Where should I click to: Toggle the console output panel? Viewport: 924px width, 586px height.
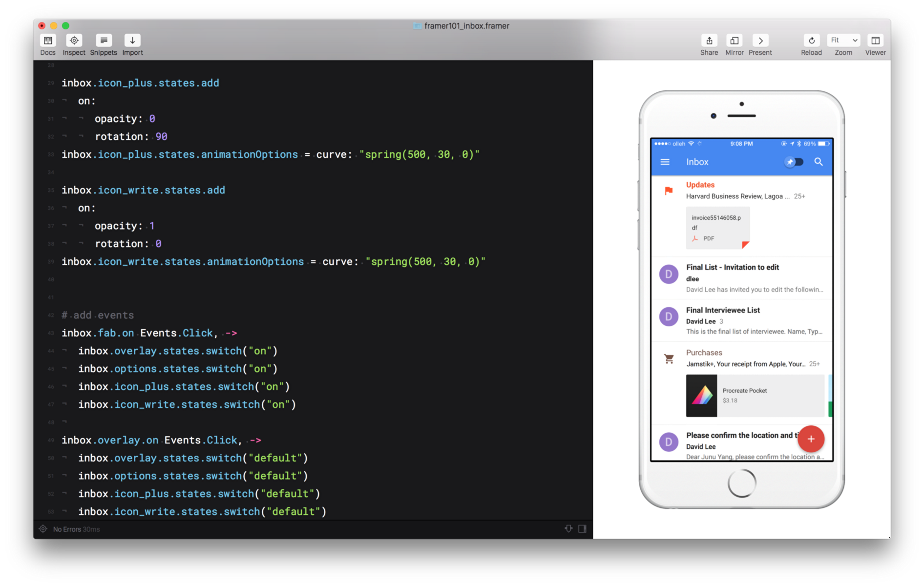(x=568, y=528)
